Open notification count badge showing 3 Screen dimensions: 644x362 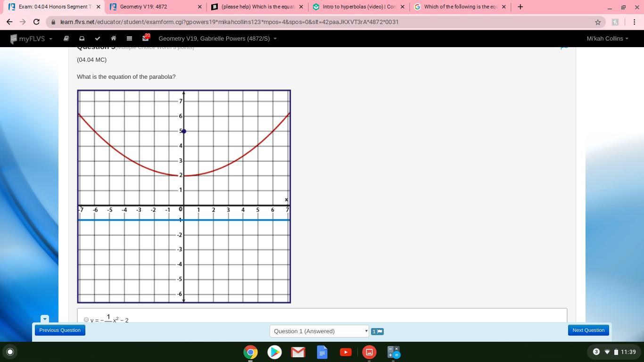[x=596, y=352]
